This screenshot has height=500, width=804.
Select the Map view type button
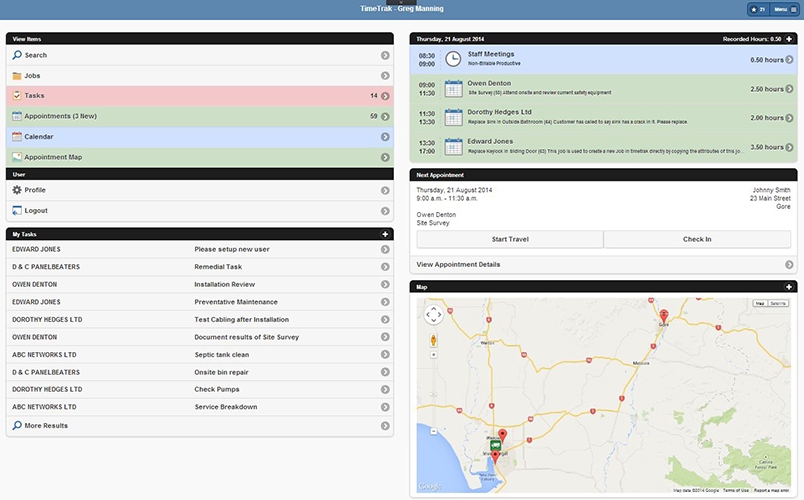tap(760, 303)
